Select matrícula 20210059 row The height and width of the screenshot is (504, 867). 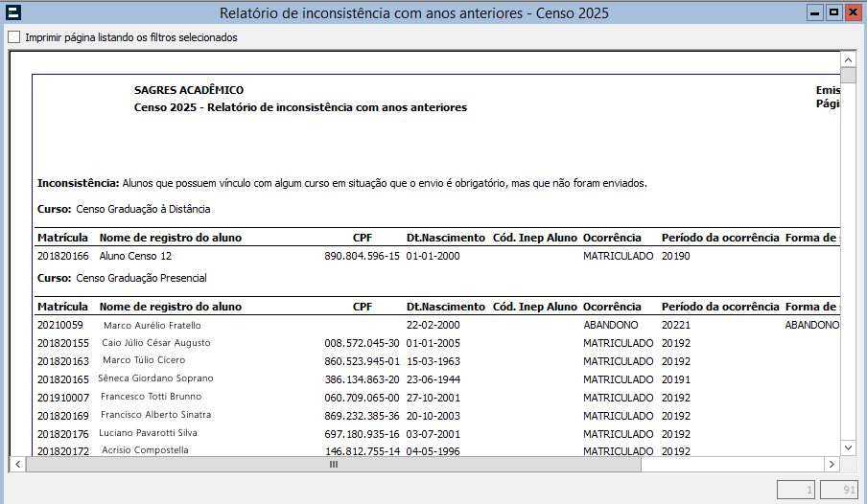60,325
